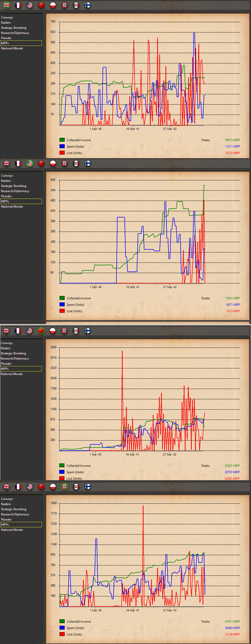Show Strategic Bombing in the second (USA) panel
The width and height of the screenshot is (251, 644).
pos(14,186)
